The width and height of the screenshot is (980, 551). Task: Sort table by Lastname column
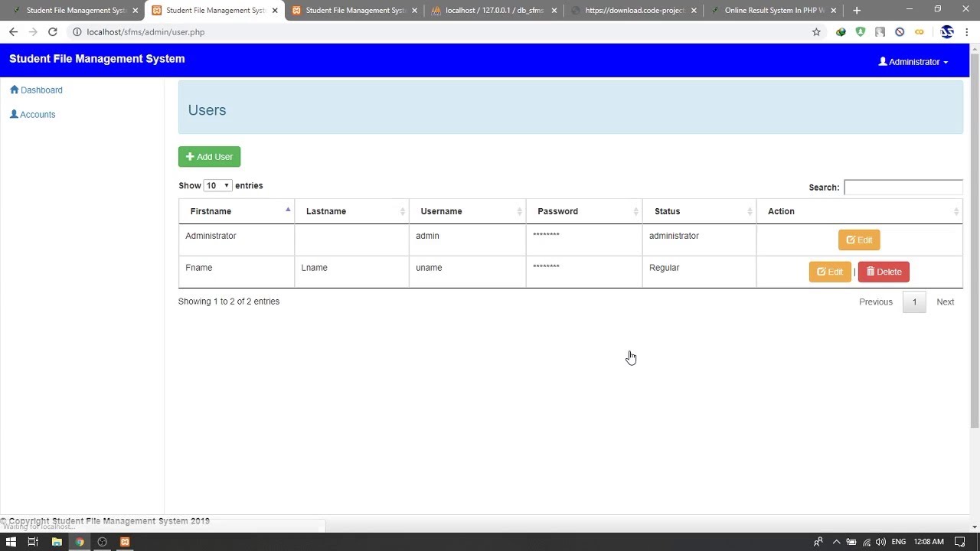point(351,211)
